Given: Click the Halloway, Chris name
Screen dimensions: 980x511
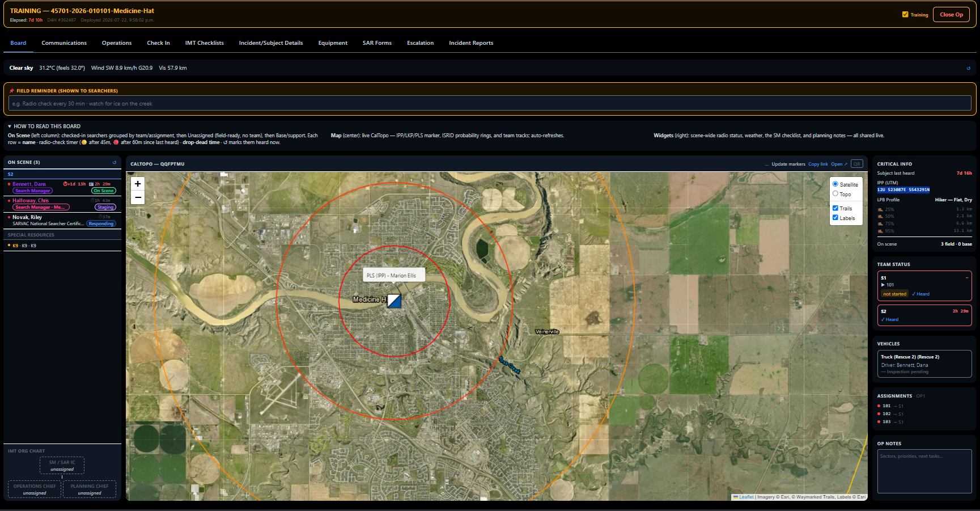Looking at the screenshot, I should coord(31,200).
